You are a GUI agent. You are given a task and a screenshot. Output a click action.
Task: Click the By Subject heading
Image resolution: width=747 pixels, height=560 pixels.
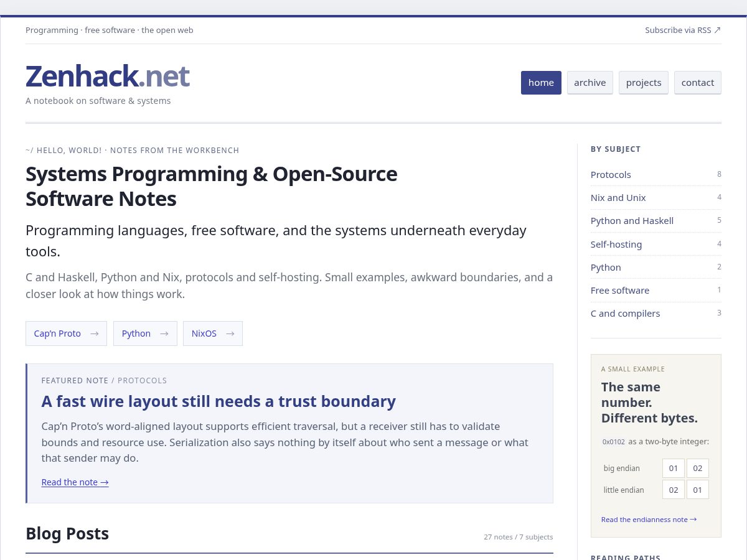coord(616,149)
